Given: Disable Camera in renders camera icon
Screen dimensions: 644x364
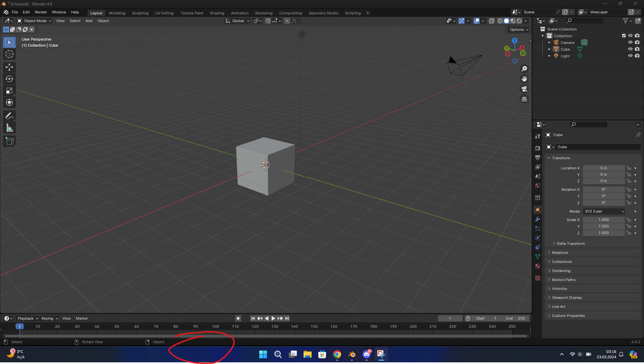Looking at the screenshot, I should point(637,42).
